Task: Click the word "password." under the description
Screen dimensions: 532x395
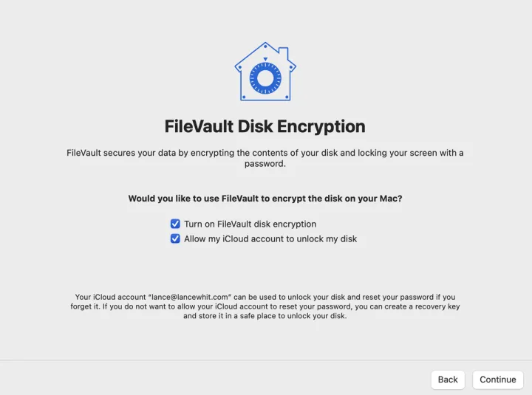Action: coord(265,163)
